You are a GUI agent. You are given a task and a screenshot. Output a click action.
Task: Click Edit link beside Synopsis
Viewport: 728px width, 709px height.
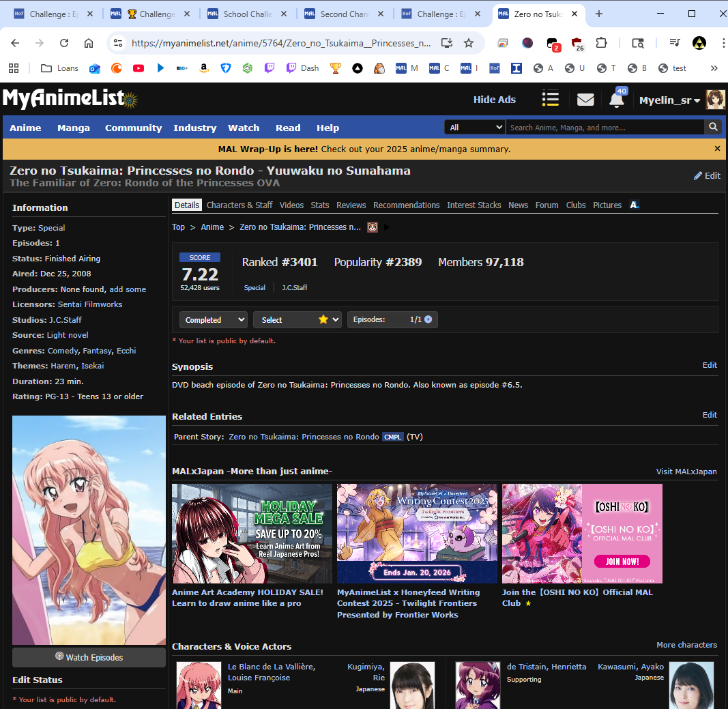pos(710,365)
